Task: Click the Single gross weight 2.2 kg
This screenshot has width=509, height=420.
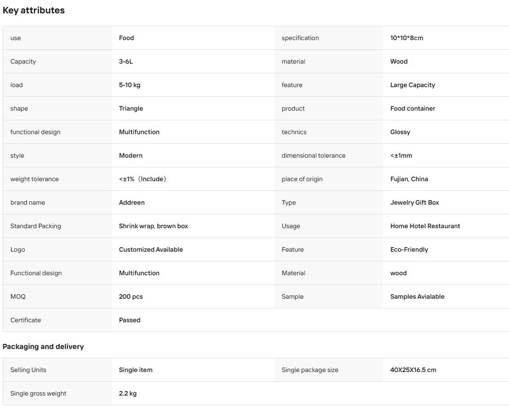Action: pyautogui.click(x=127, y=393)
